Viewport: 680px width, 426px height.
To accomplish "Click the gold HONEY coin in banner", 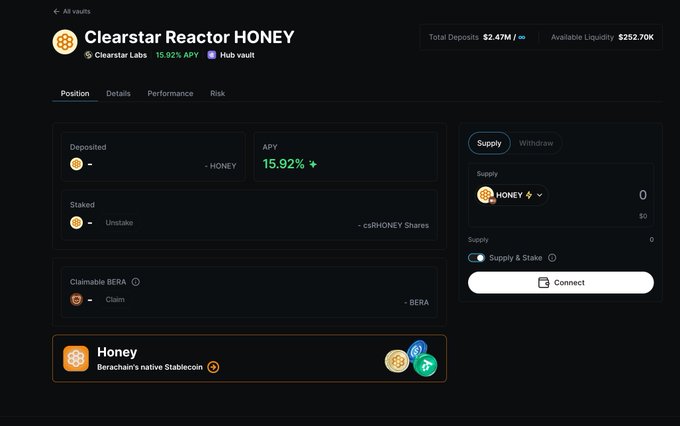I will click(x=397, y=361).
